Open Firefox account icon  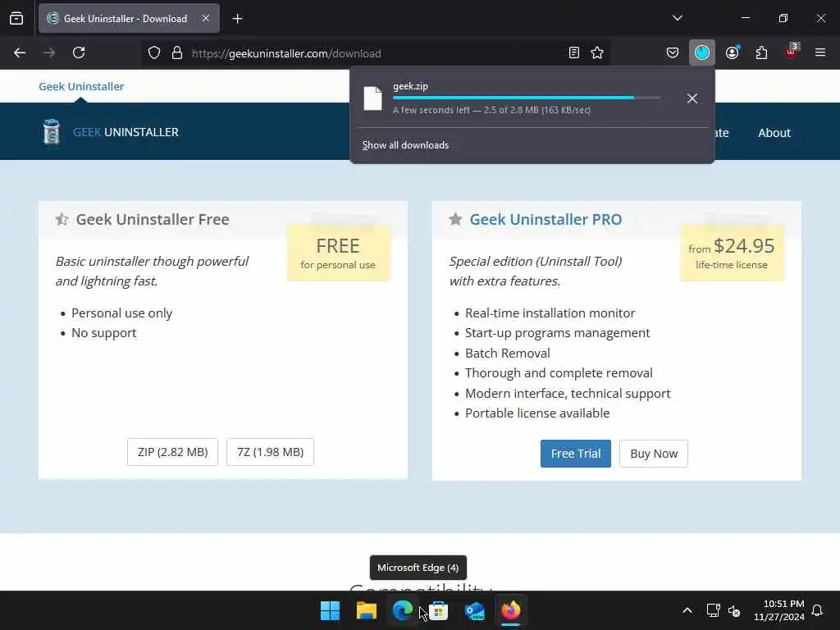[x=733, y=52]
